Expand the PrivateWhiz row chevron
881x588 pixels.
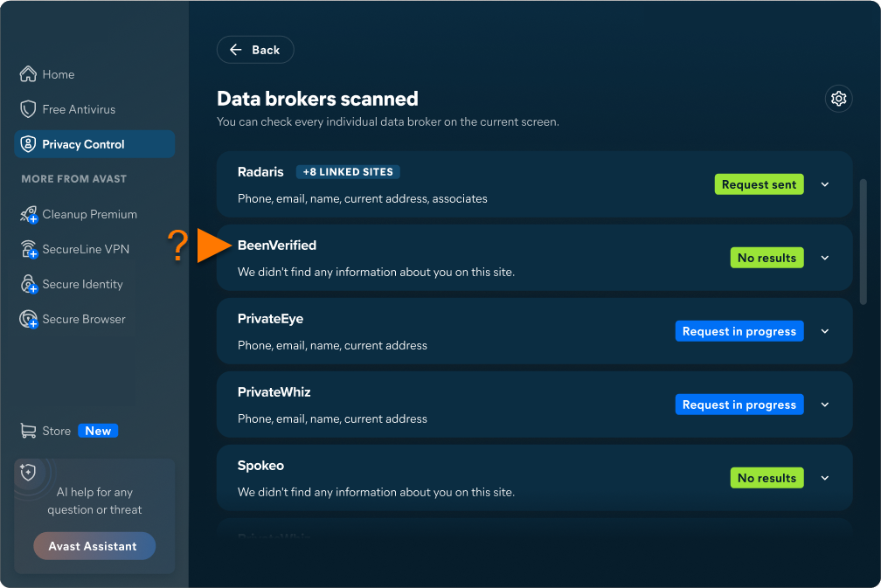pos(825,405)
